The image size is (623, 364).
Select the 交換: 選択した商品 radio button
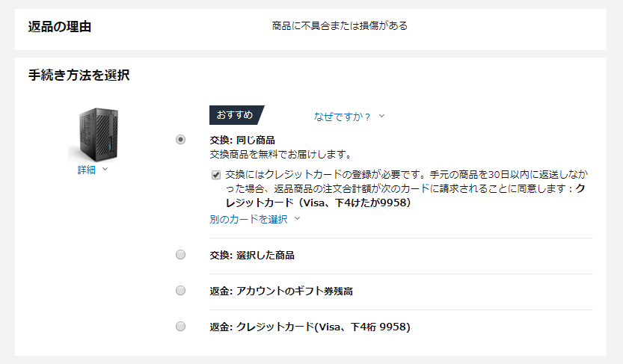pyautogui.click(x=180, y=255)
